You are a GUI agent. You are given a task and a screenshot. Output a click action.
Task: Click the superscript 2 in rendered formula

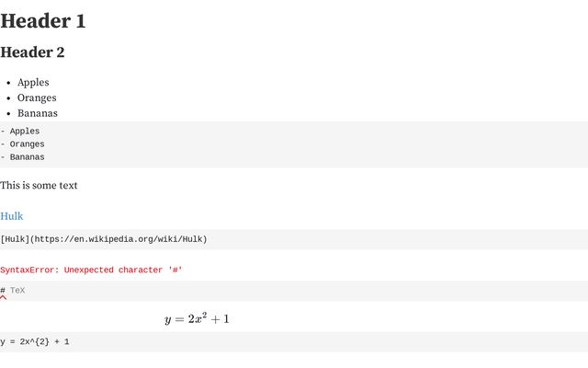[204, 315]
